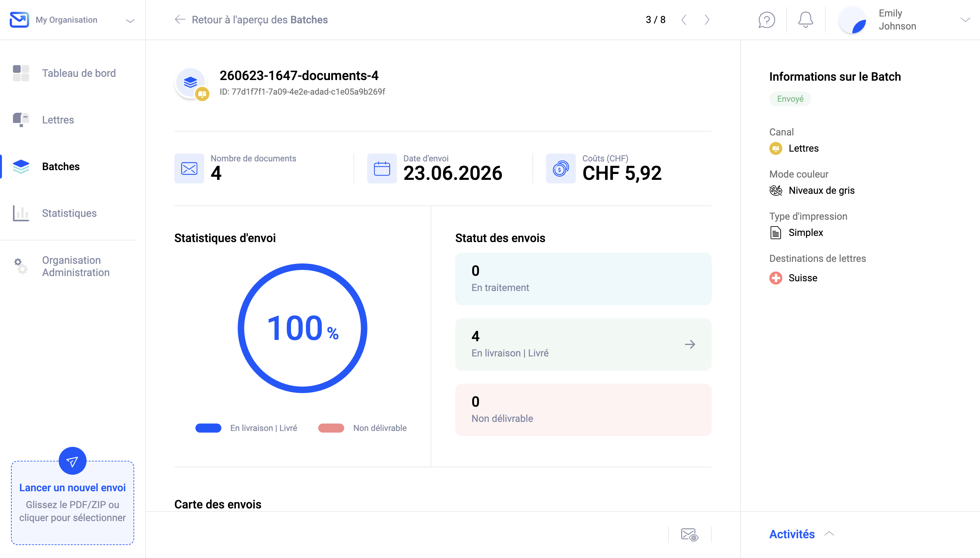
Task: Select Batches in the sidebar
Action: tap(46, 167)
